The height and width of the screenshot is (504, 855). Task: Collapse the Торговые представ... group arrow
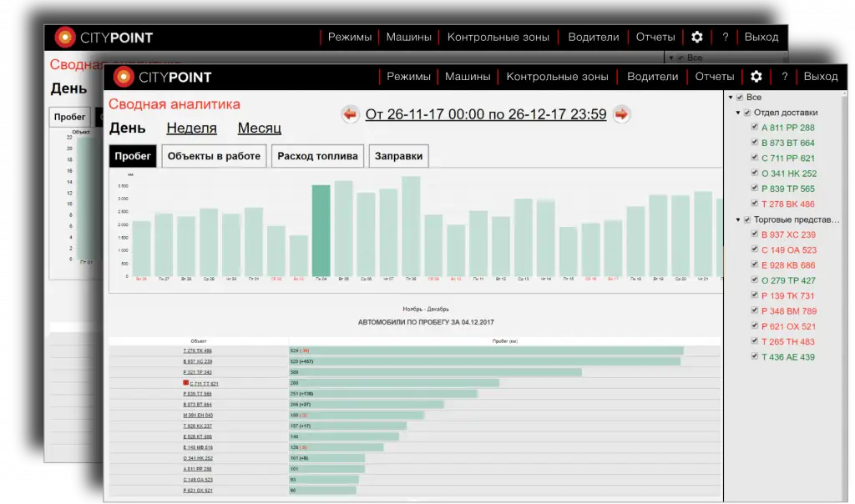click(737, 219)
